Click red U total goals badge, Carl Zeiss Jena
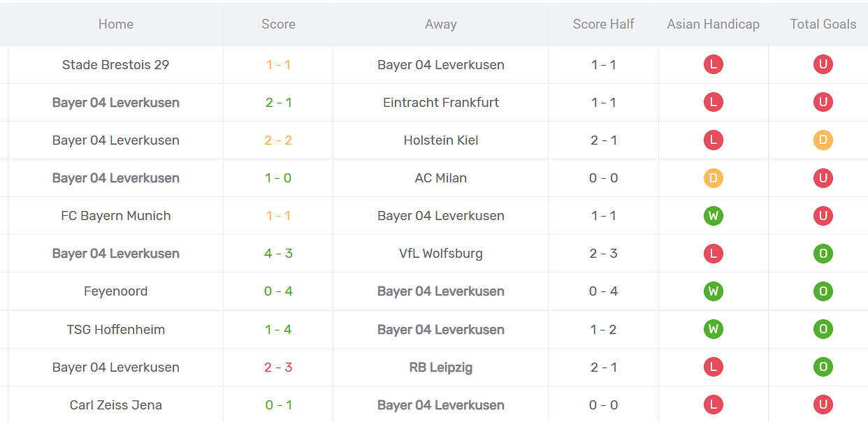Screen dimensions: 868x422 click(x=823, y=405)
